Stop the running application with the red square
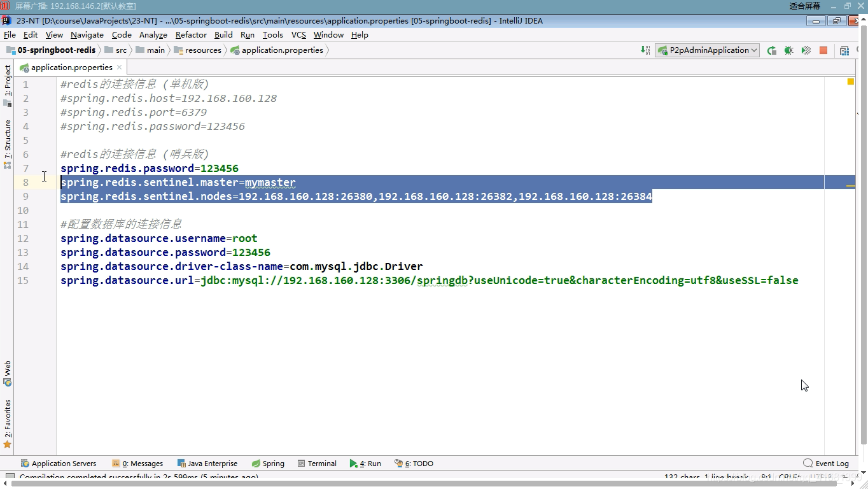 click(823, 50)
